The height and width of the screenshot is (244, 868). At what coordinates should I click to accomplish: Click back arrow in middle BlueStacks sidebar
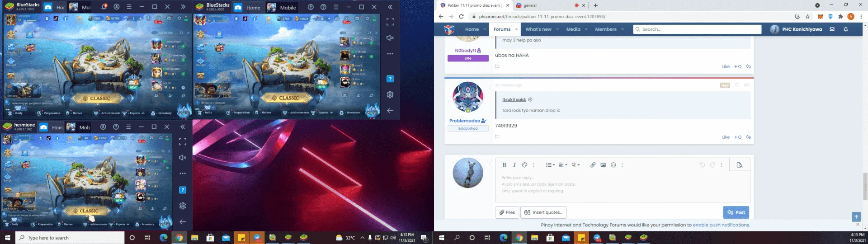click(x=390, y=111)
